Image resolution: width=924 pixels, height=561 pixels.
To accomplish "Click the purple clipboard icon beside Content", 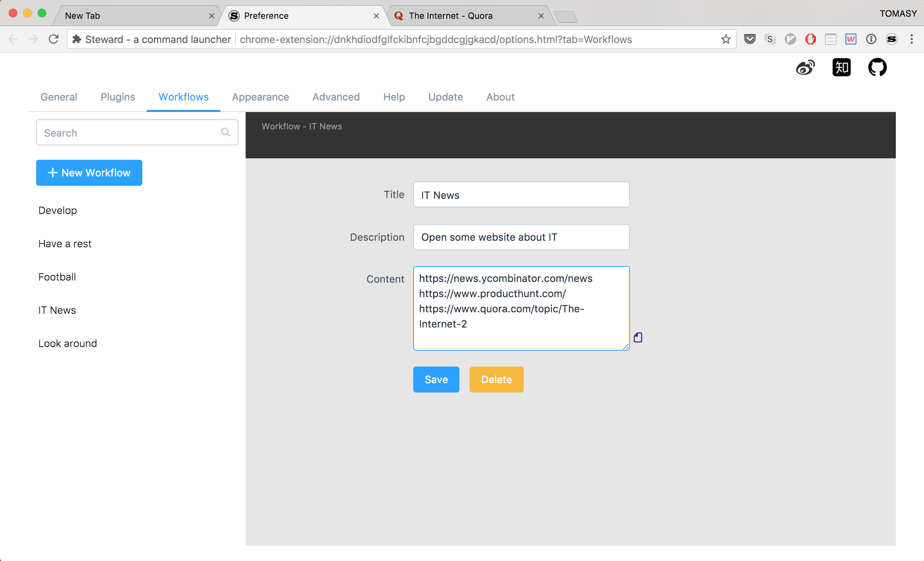I will 638,337.
